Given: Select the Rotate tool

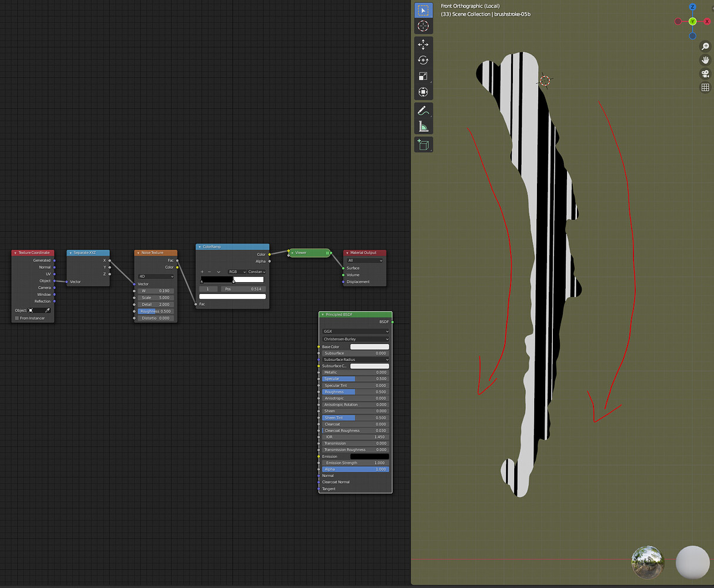Looking at the screenshot, I should point(423,59).
